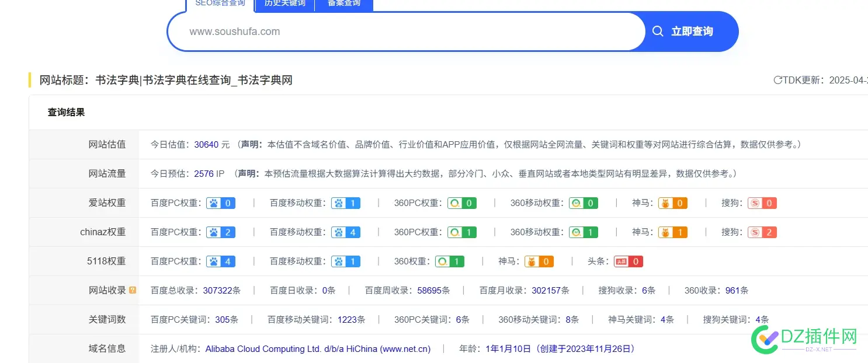
Task: Click 爱站权重 360PC权重 badge showing 0
Action: click(x=462, y=203)
